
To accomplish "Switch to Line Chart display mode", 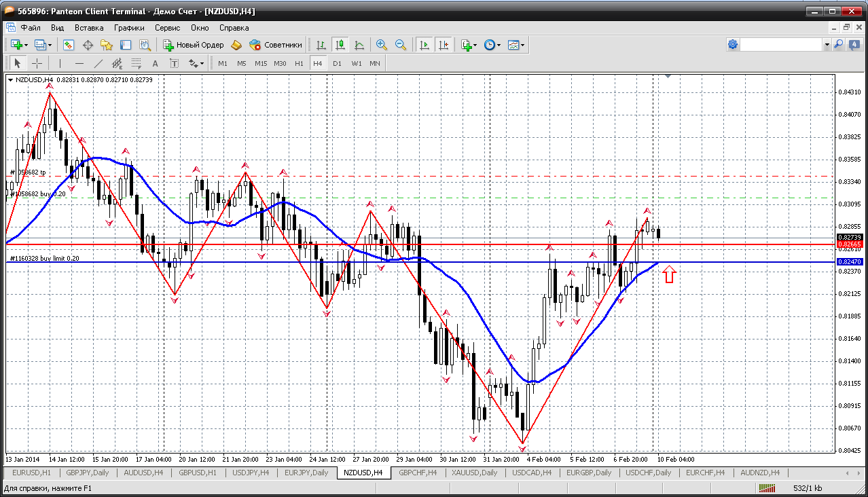I will point(359,45).
